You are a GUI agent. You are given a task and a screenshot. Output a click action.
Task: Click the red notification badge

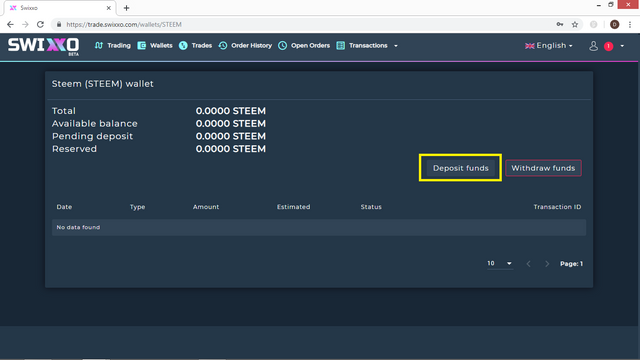click(x=609, y=46)
